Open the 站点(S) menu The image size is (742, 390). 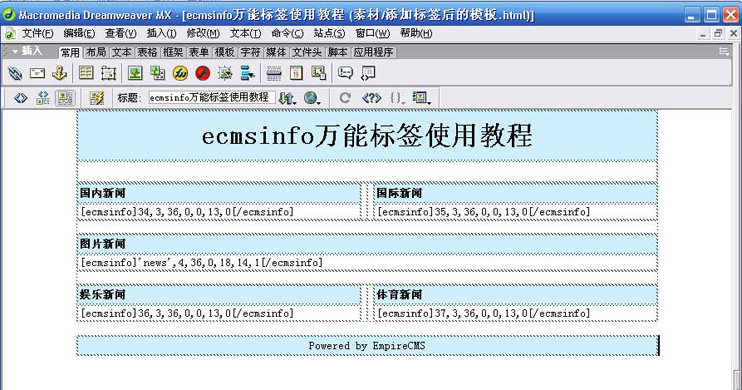tap(329, 33)
